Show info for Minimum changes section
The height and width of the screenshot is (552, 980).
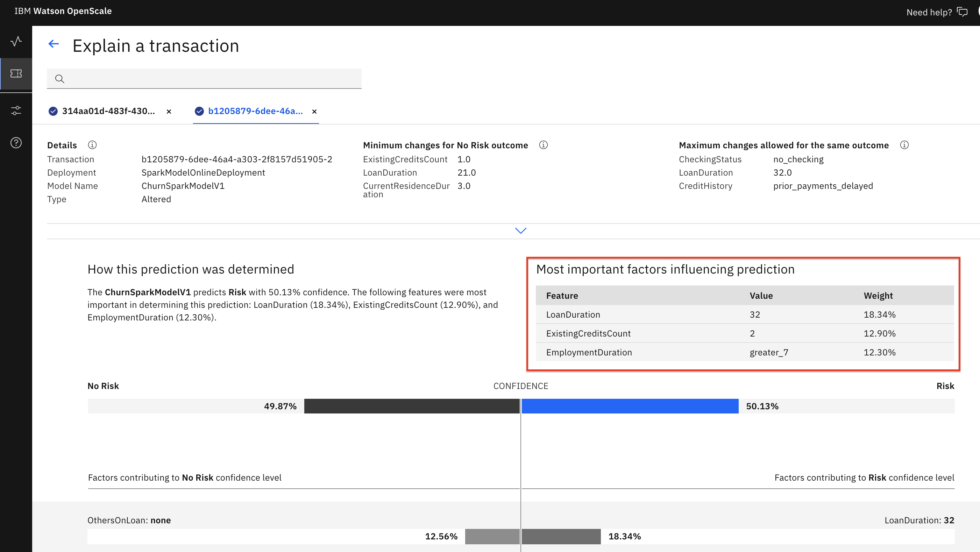[543, 145]
